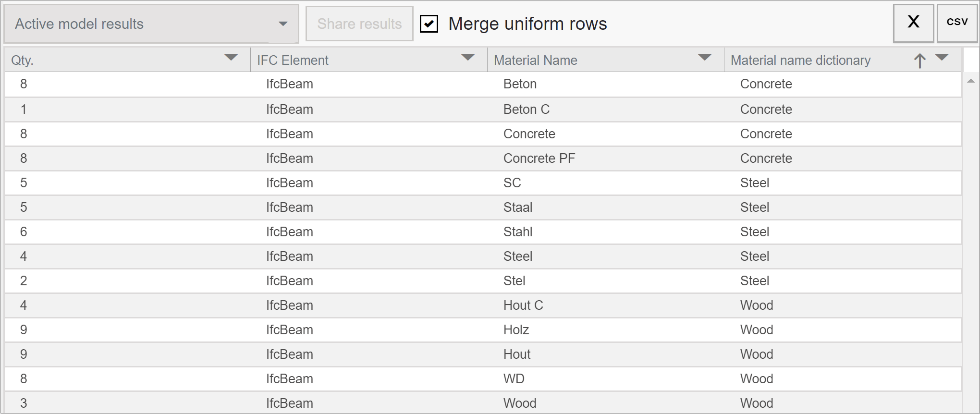This screenshot has width=980, height=414.
Task: Click the Share results button
Action: pyautogui.click(x=359, y=24)
